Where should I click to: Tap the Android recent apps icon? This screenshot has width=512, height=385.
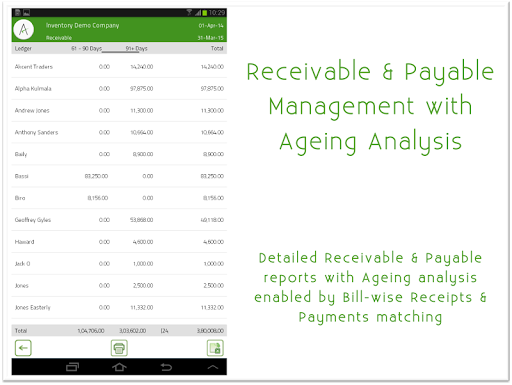pos(72,367)
